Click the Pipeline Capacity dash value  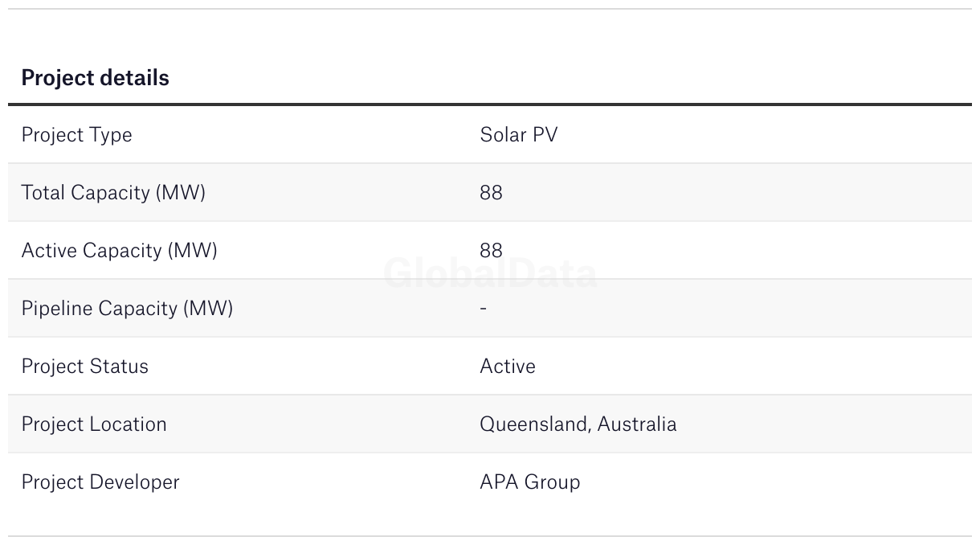coord(483,309)
